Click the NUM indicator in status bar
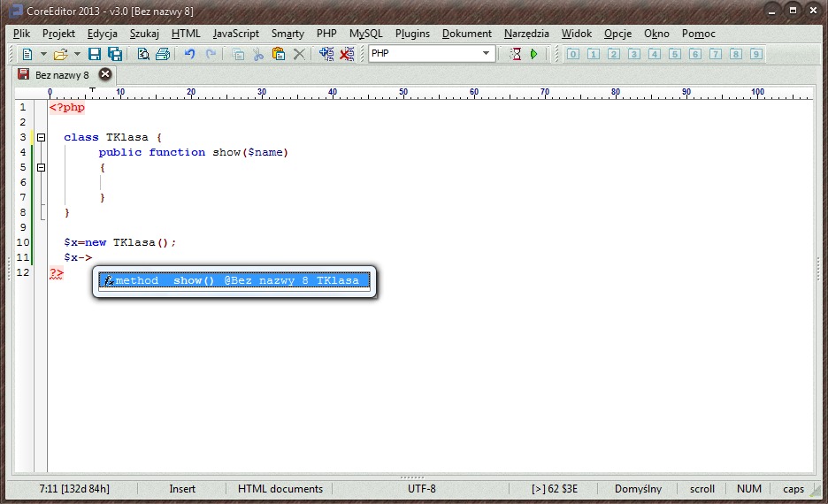 [x=748, y=489]
